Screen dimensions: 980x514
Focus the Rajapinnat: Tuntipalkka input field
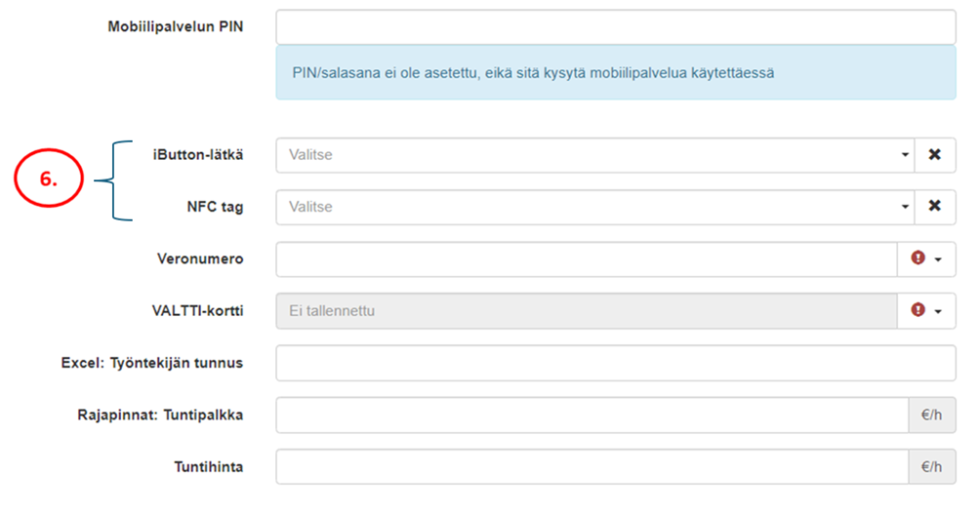point(592,415)
